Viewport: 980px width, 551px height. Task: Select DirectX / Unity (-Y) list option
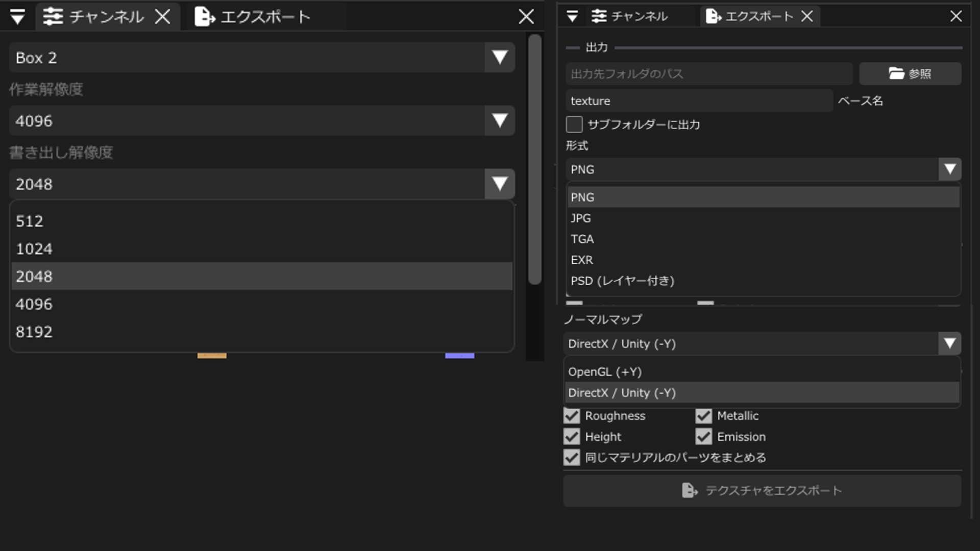click(762, 392)
